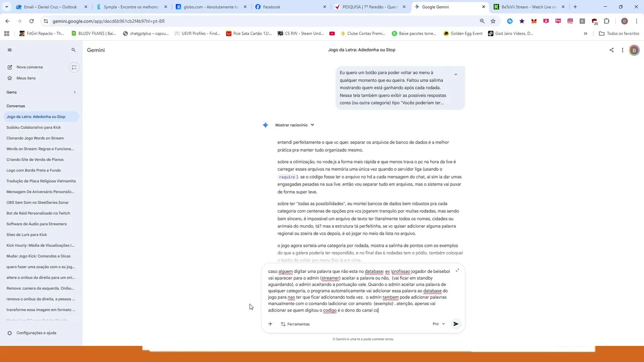Open the Golden Egg Event bookmark
Image resolution: width=644 pixels, height=362 pixels.
463,34
